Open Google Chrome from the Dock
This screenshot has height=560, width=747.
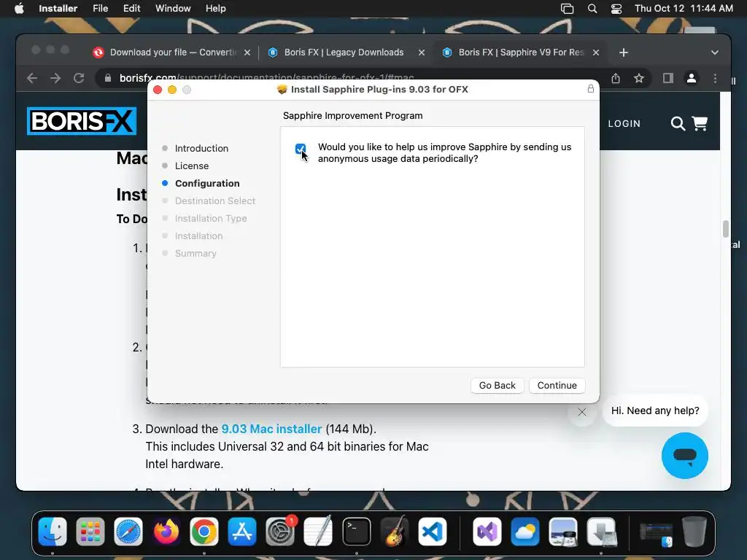(204, 532)
